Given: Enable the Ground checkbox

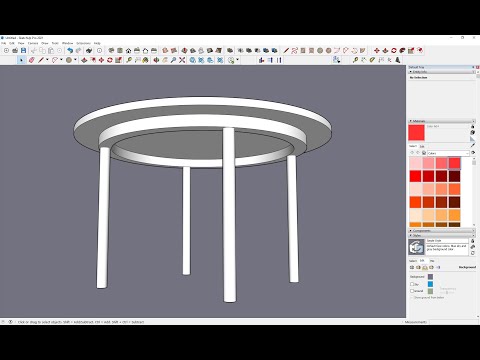Looking at the screenshot, I should (412, 291).
